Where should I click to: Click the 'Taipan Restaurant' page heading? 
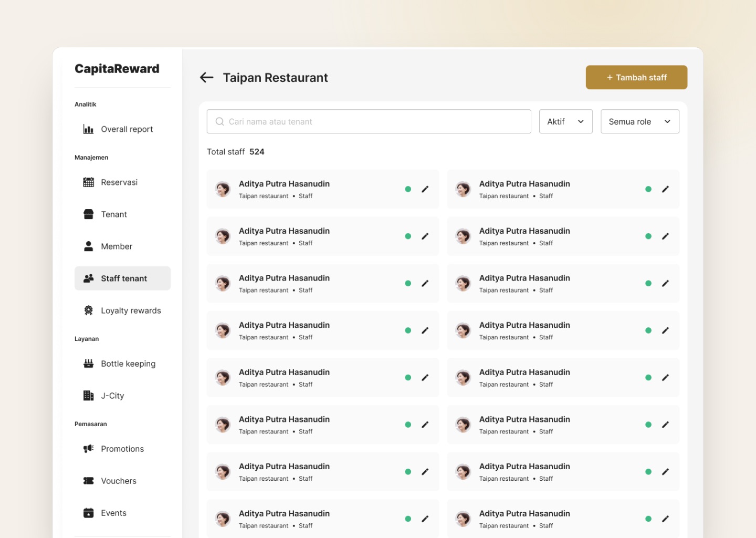275,78
